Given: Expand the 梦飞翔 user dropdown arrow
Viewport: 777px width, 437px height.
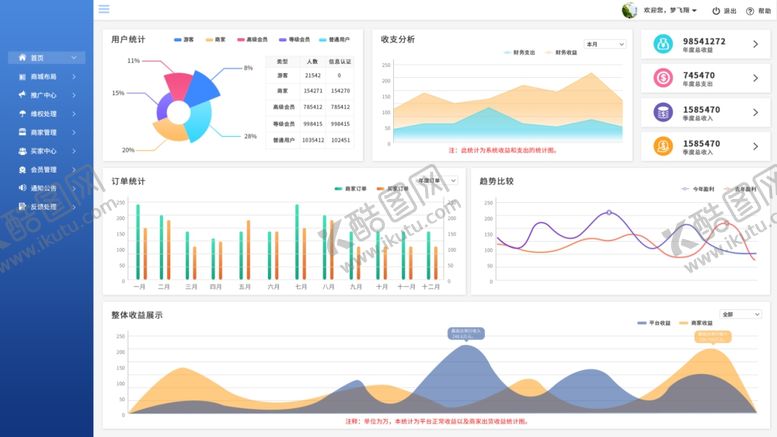Looking at the screenshot, I should [x=695, y=11].
